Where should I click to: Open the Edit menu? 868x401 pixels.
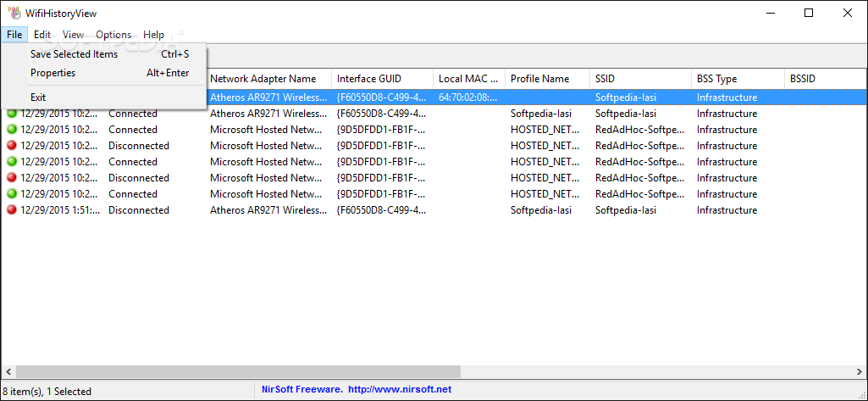click(42, 35)
